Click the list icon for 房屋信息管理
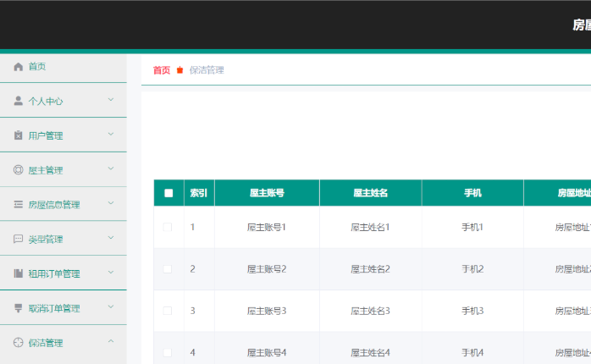 [19, 205]
